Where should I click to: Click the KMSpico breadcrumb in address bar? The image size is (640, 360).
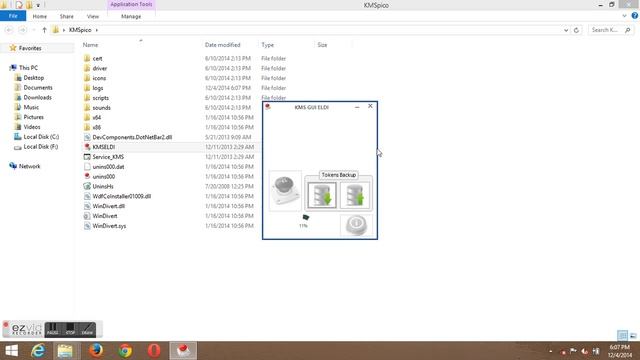80,30
